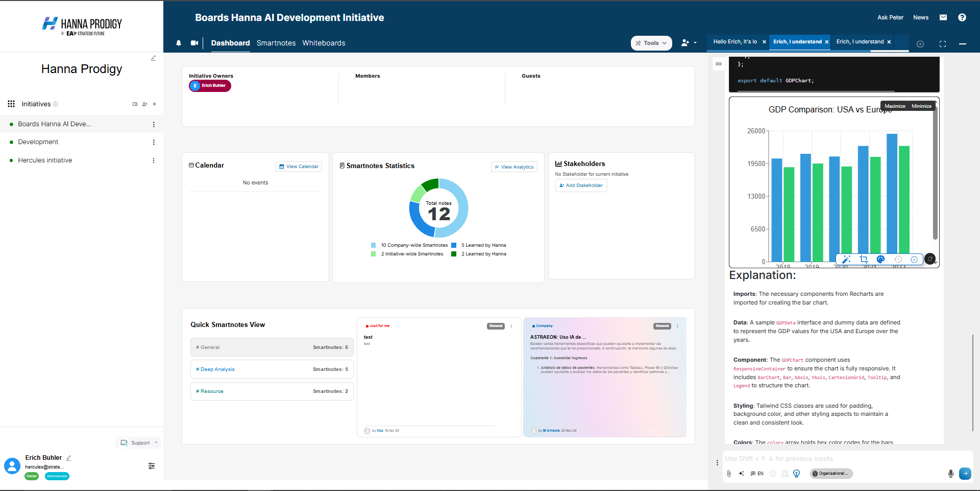Click the View Calendar button
This screenshot has height=491, width=980.
[299, 167]
